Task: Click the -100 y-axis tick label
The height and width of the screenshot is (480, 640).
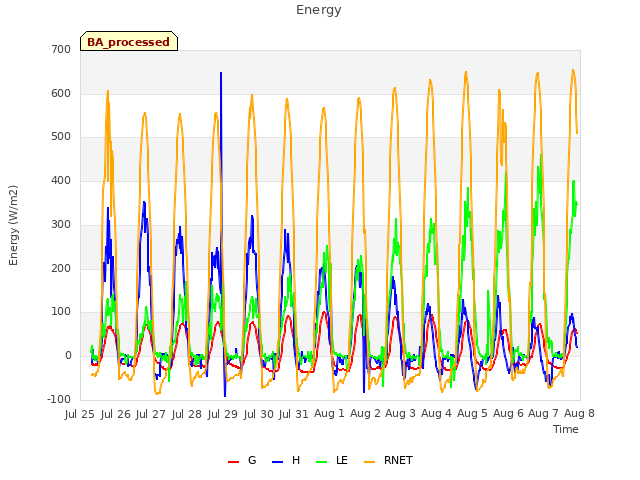Action: 59,399
